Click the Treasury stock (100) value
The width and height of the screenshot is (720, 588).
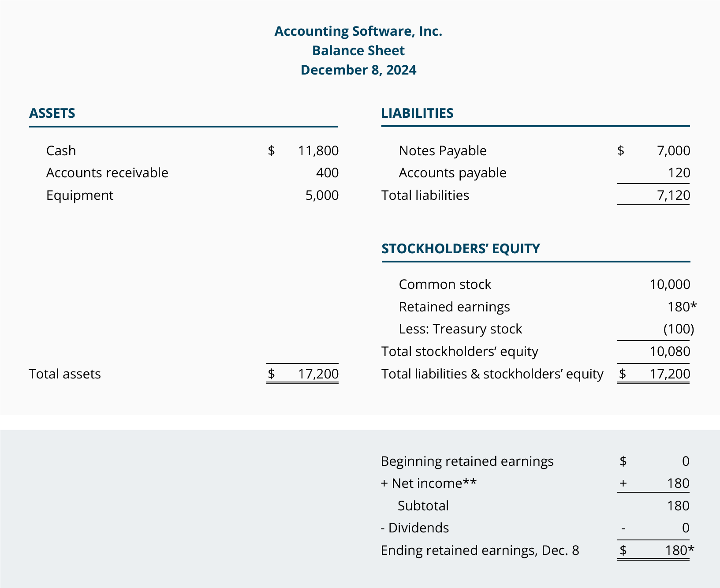(679, 329)
